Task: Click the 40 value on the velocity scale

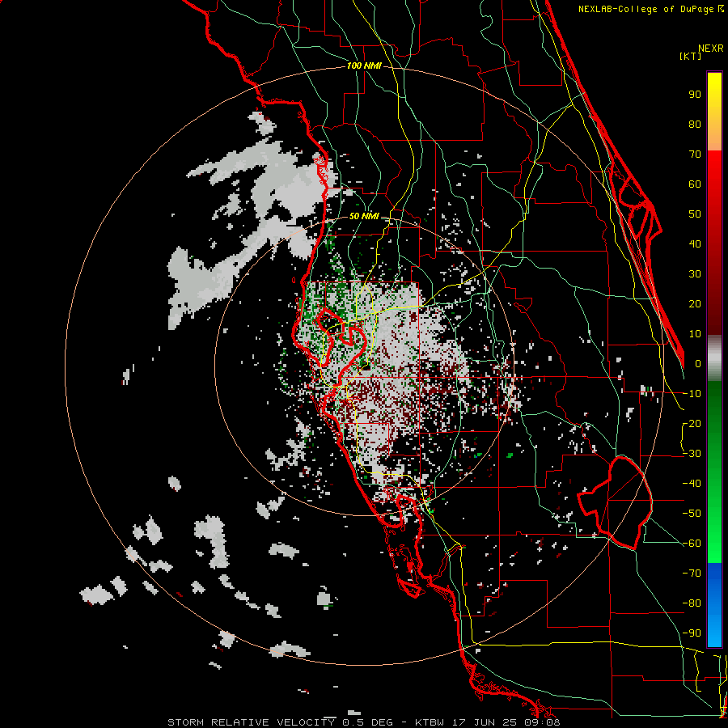Action: click(695, 243)
